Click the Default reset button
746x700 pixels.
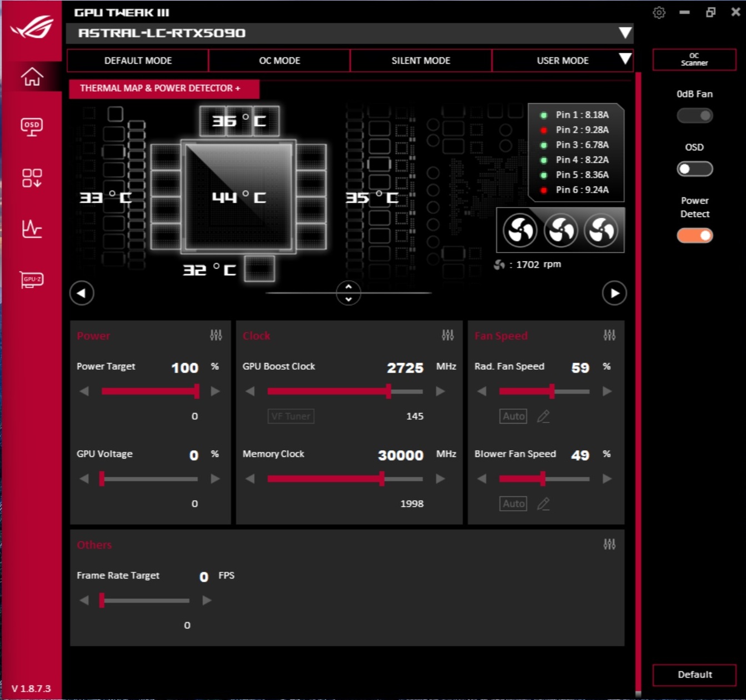694,675
